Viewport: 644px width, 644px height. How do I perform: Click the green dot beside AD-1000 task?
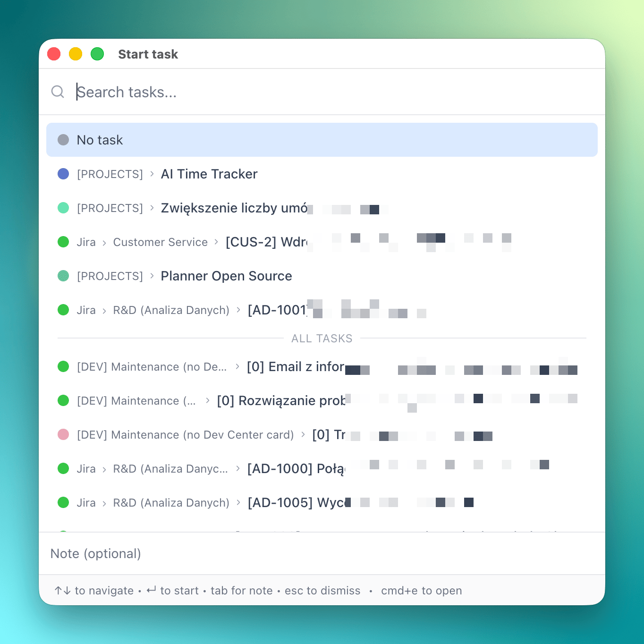63,468
